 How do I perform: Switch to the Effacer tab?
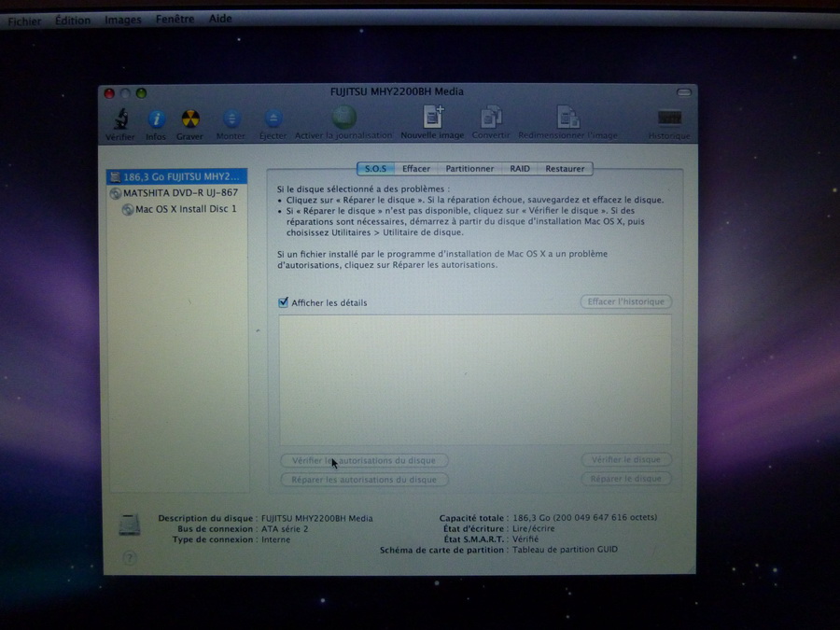[416, 169]
